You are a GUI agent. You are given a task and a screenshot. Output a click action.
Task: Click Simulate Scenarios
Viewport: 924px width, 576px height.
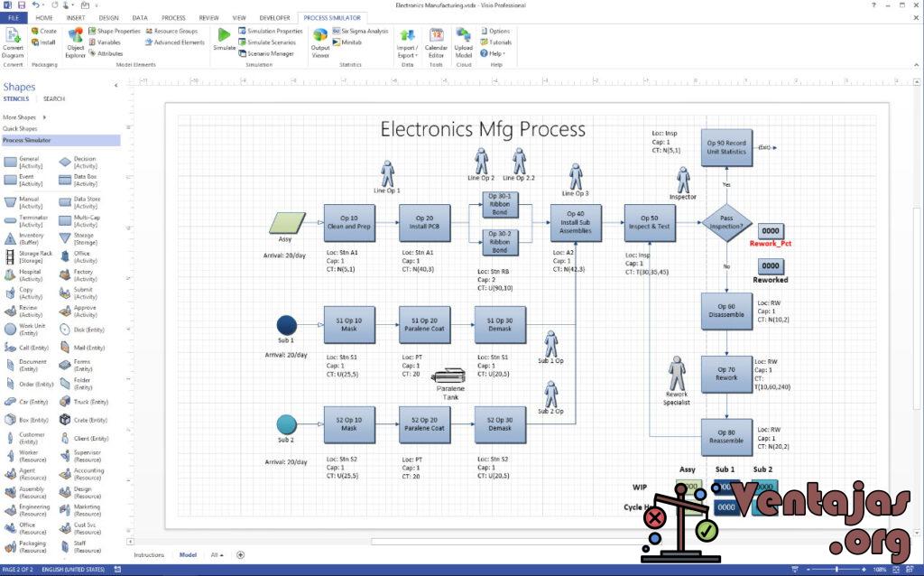(267, 42)
